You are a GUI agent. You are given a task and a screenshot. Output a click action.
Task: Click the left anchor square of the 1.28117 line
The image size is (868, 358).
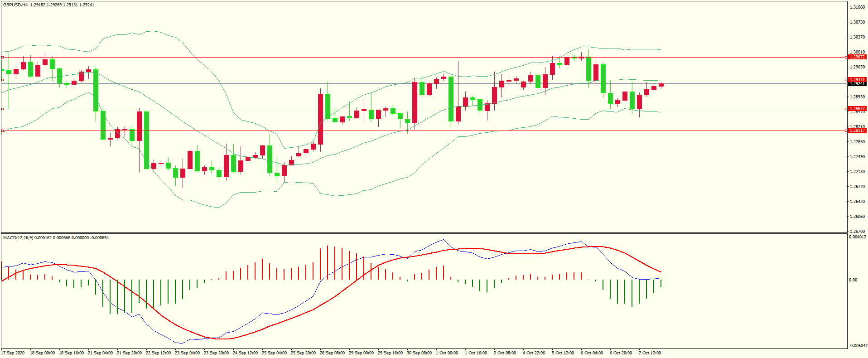[2, 131]
